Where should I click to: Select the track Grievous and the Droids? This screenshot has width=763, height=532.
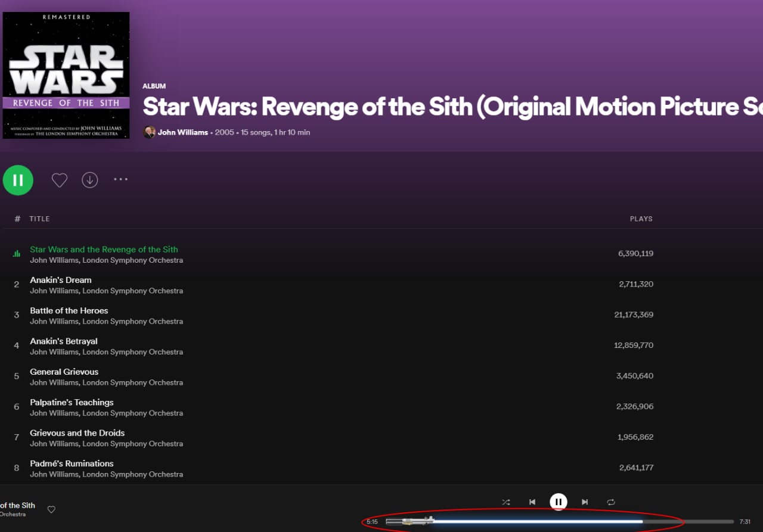(x=77, y=433)
